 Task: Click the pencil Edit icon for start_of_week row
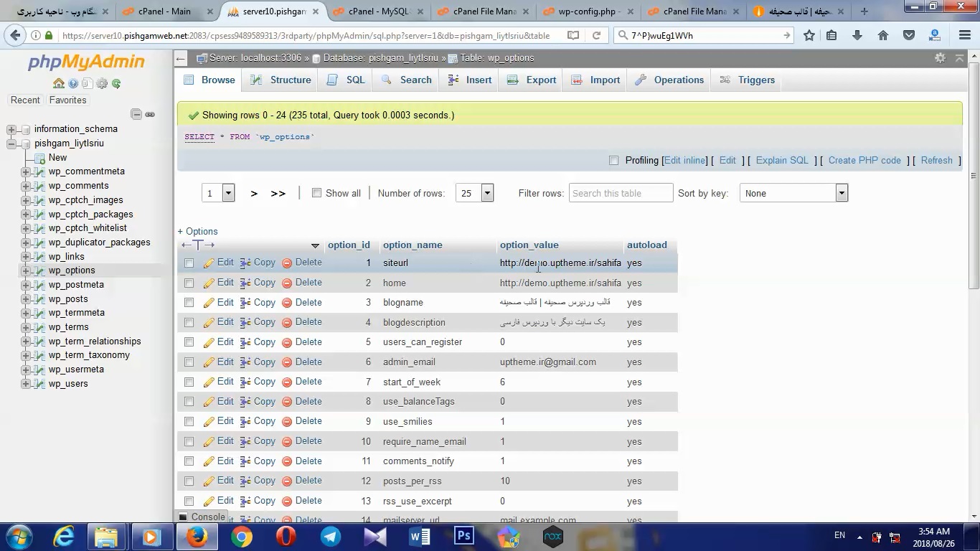(x=209, y=382)
